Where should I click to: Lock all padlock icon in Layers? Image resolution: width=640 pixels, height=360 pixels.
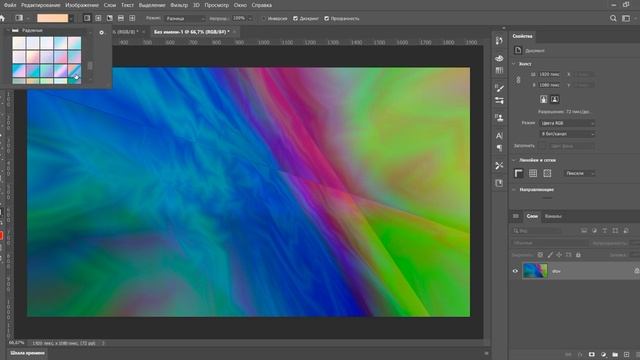tap(578, 255)
